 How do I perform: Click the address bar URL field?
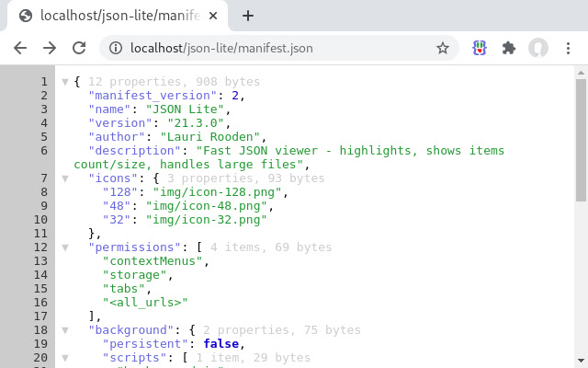pos(276,48)
